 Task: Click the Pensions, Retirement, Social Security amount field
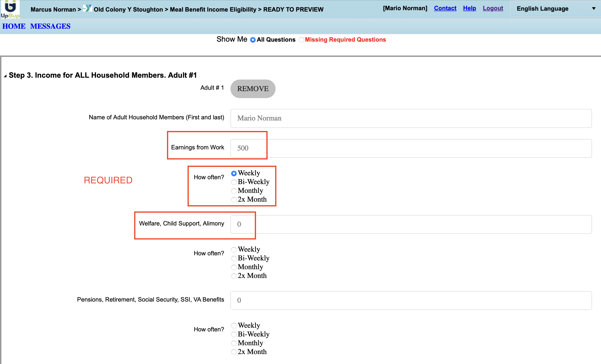tap(411, 300)
